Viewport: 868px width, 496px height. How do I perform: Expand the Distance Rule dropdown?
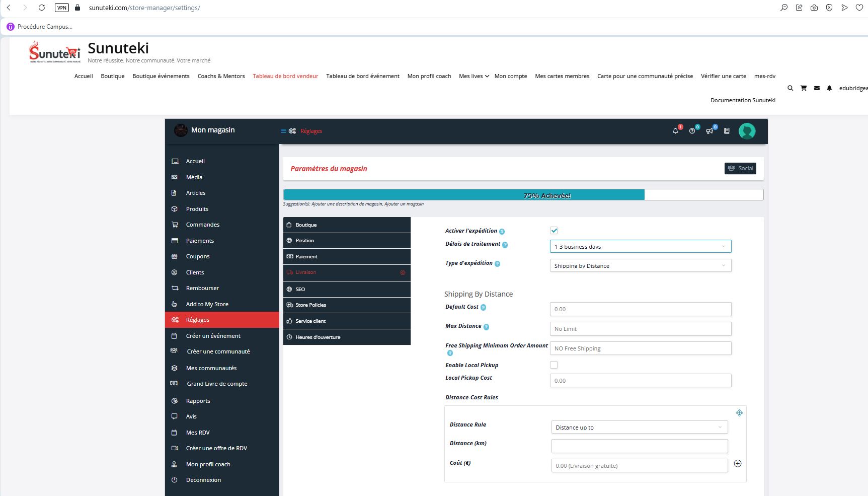[x=639, y=428]
